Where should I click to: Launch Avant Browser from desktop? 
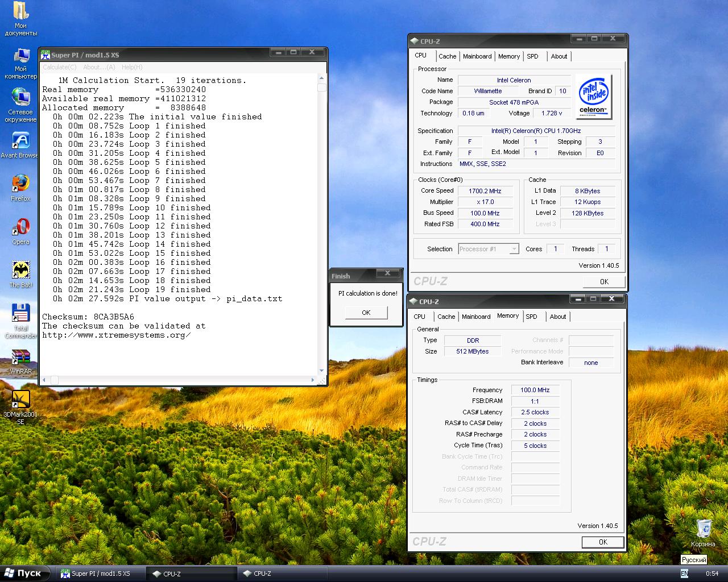pyautogui.click(x=20, y=145)
